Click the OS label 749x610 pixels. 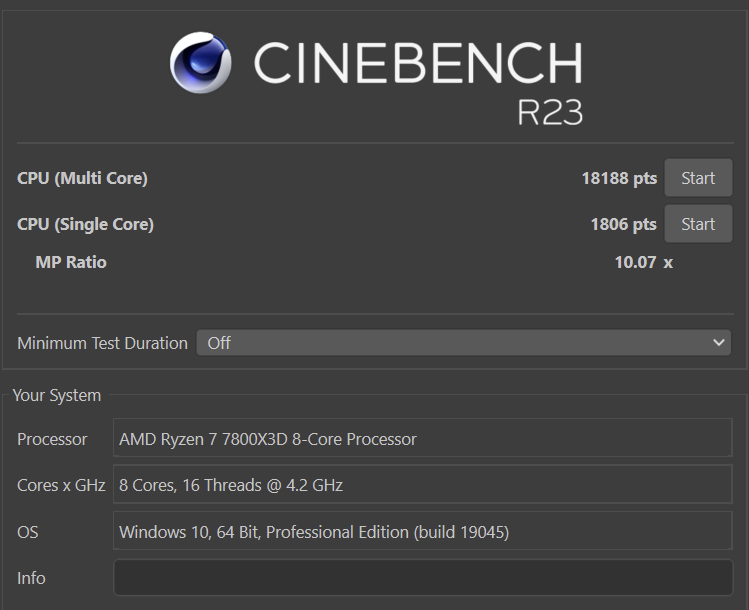28,532
